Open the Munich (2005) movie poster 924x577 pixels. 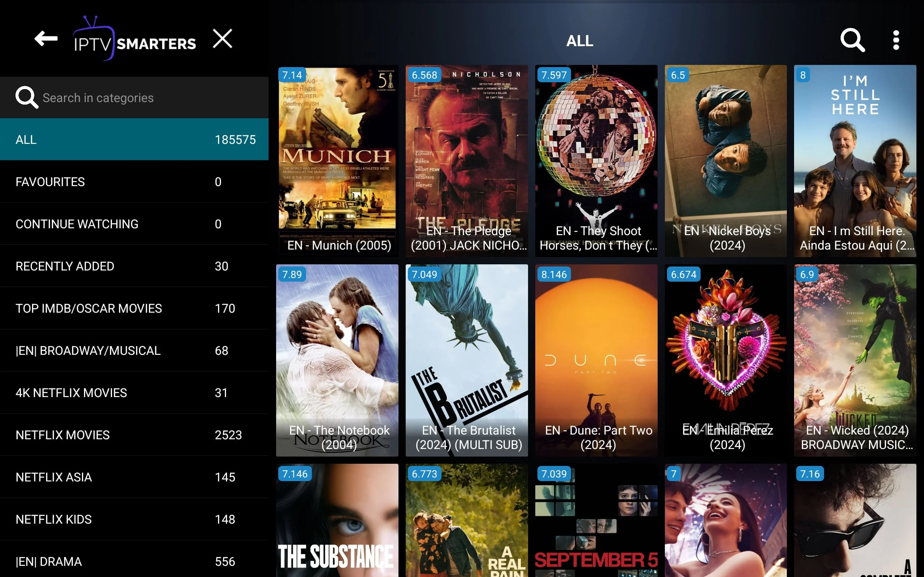click(337, 161)
